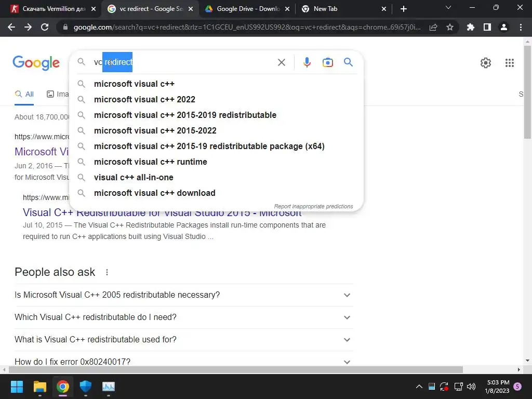Open the People also ask options menu
Screen dimensions: 532x399
pyautogui.click(x=107, y=272)
